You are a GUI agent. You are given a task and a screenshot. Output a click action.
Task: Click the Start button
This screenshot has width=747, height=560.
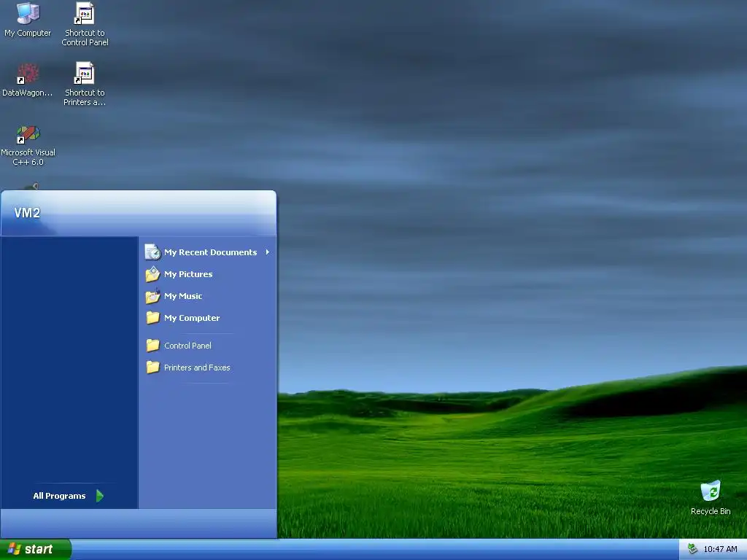click(35, 549)
